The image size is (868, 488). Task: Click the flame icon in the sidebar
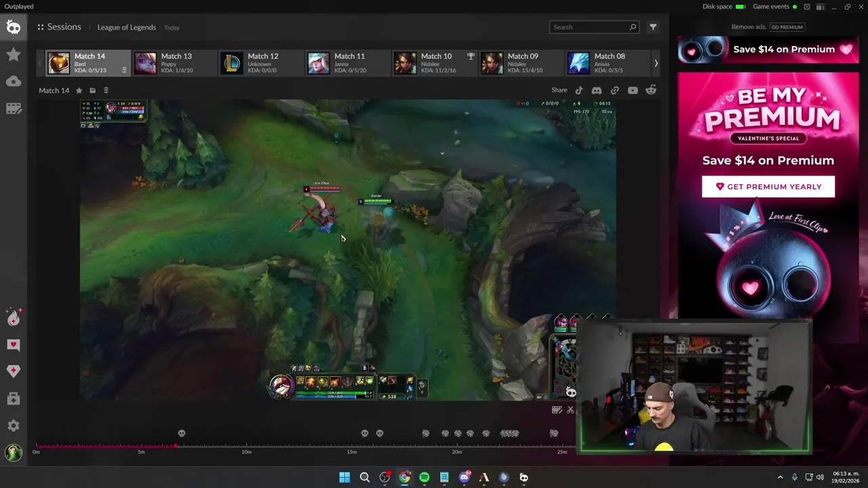pos(14,317)
